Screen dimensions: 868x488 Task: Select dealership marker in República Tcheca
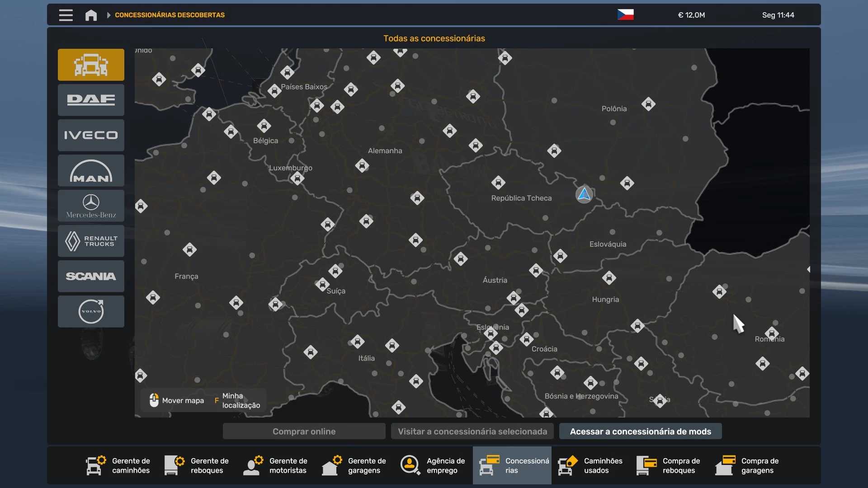(498, 183)
